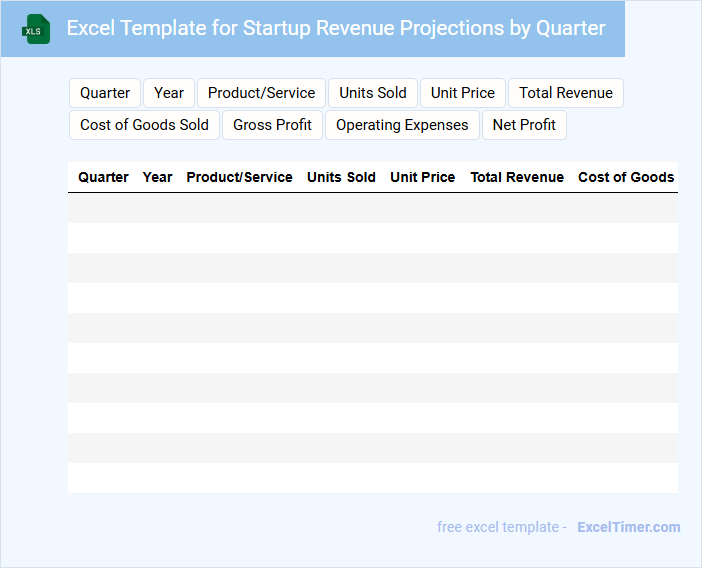Viewport: 702px width, 568px height.
Task: Click the Total Revenue tag
Action: [565, 93]
